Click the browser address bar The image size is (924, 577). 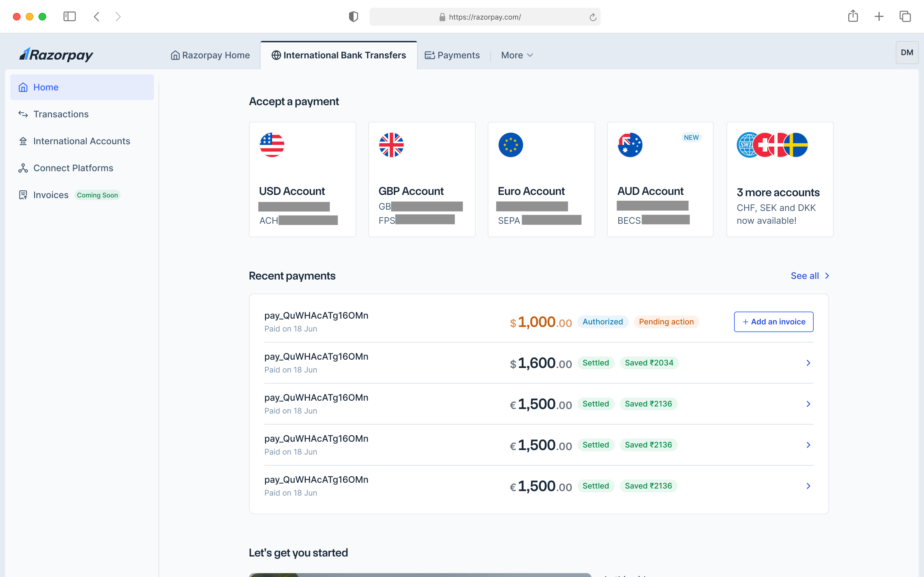point(484,17)
